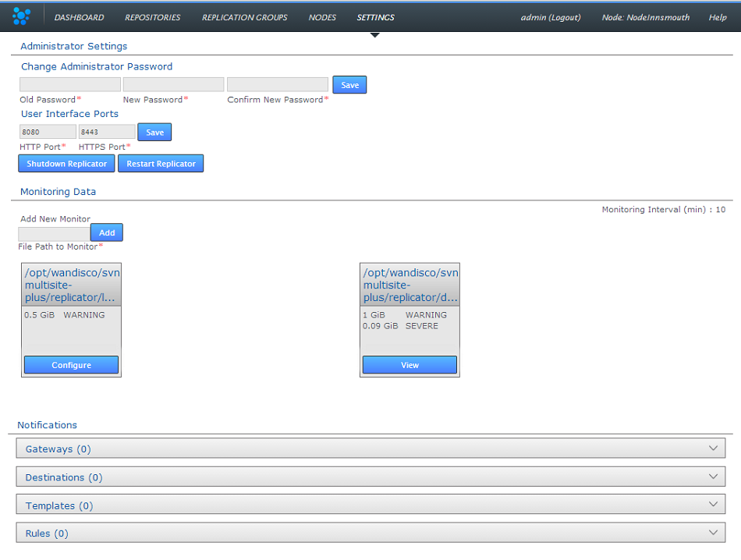Click the WANdisco logo icon
This screenshot has width=741, height=560.
(22, 16)
